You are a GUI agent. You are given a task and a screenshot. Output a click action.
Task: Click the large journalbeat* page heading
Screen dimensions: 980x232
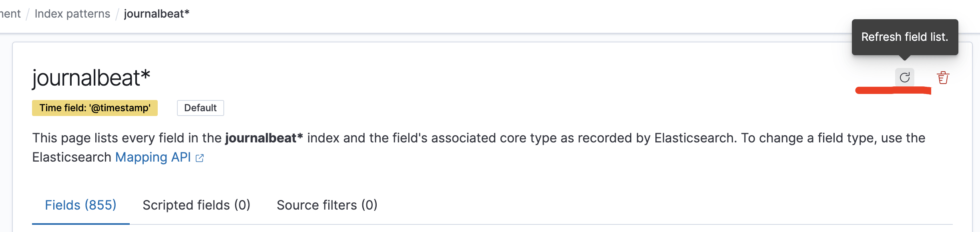(x=91, y=78)
